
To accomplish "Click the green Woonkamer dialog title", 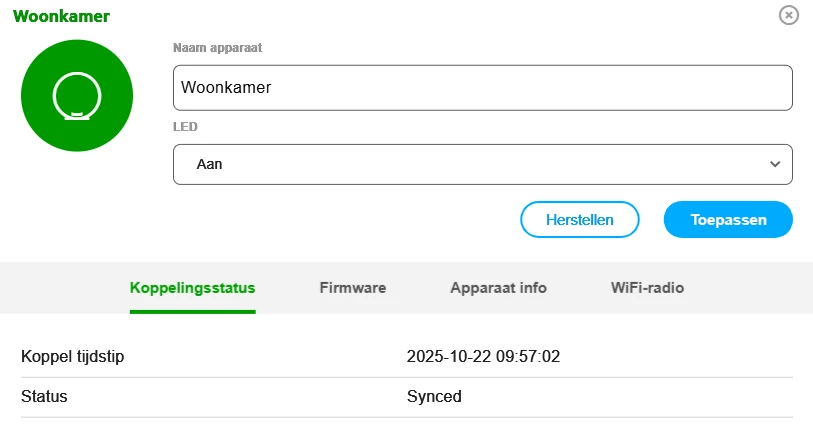I will (62, 16).
